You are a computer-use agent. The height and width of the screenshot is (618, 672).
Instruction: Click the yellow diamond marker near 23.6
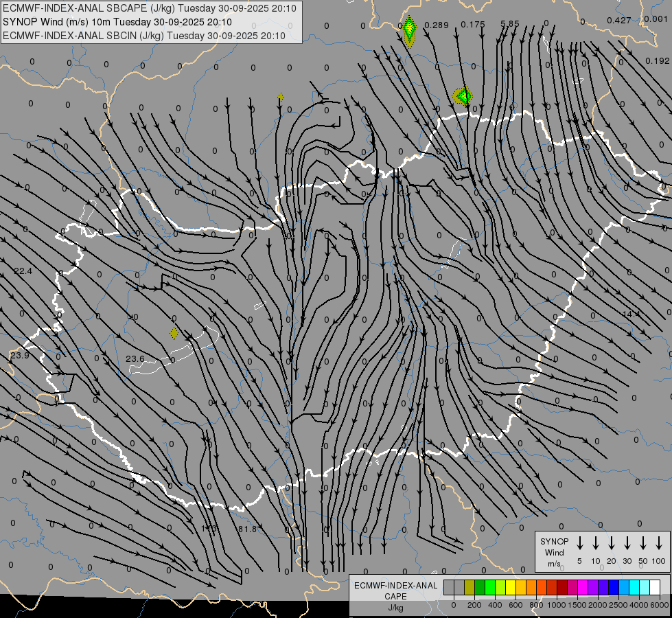click(x=174, y=334)
